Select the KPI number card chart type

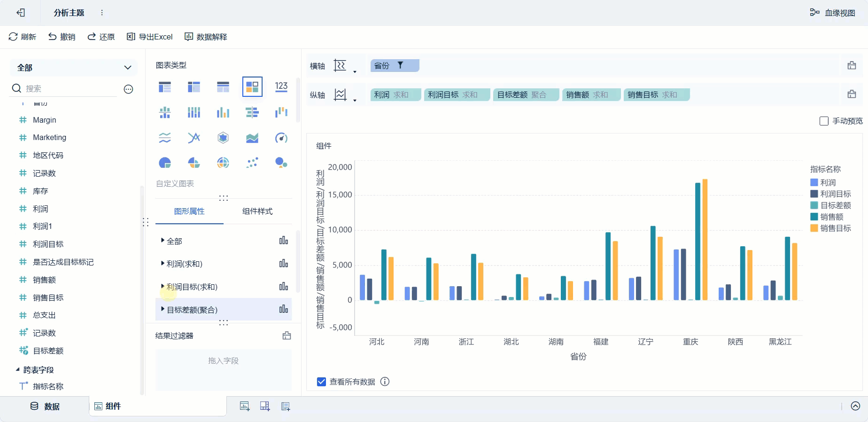coord(281,86)
